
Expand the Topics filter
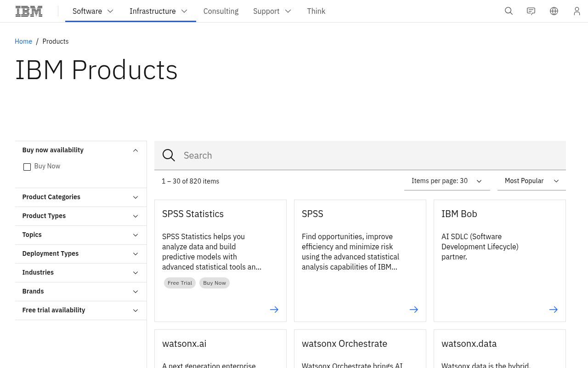81,235
